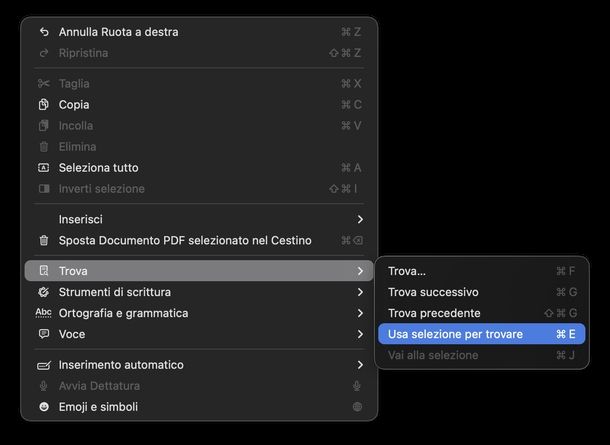Click the Copia copy icon
The image size is (610, 445).
click(43, 105)
